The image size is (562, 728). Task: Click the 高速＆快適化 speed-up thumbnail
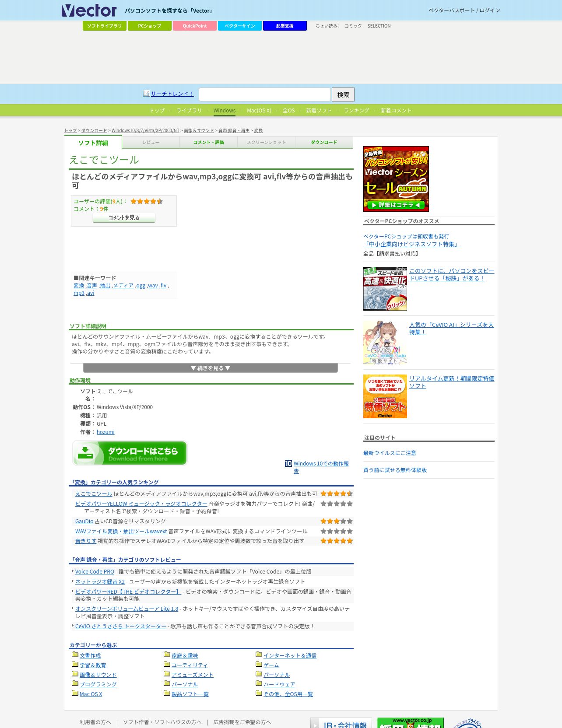(385, 289)
